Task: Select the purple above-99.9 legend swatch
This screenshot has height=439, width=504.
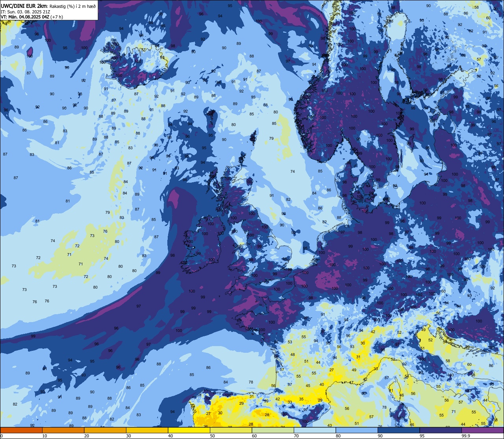Action: (x=482, y=430)
